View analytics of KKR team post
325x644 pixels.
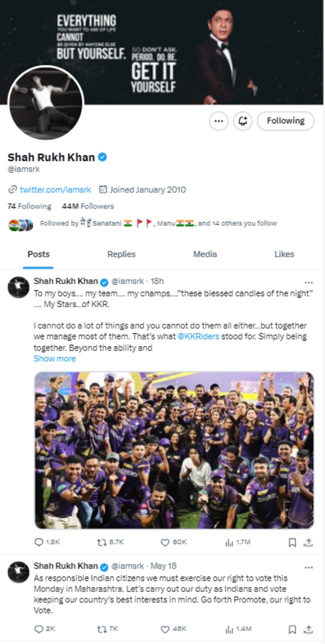229,542
